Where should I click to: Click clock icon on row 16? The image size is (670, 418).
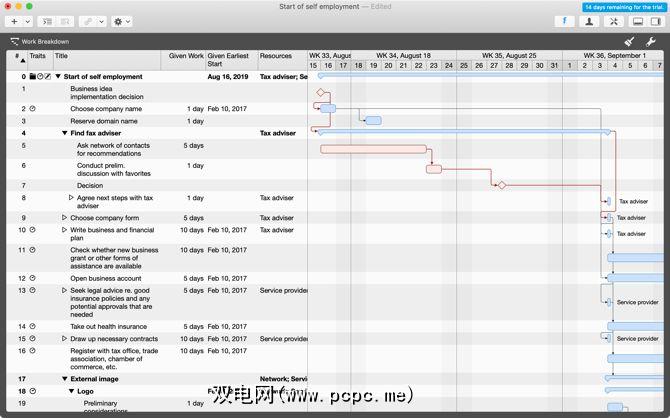click(x=32, y=350)
